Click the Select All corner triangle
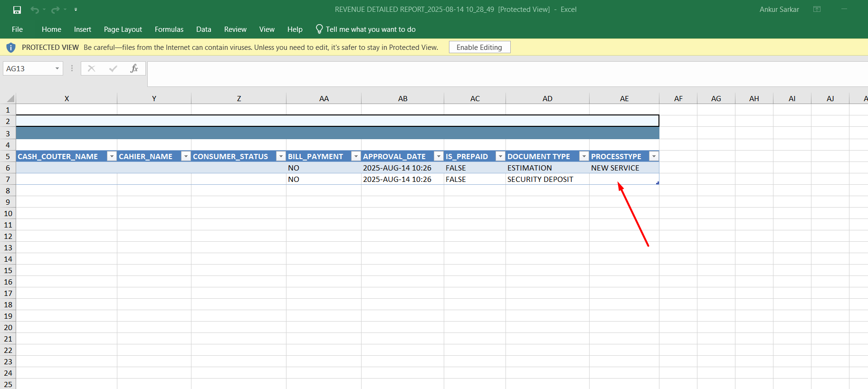Screen dimensions: 868x389 pos(10,98)
